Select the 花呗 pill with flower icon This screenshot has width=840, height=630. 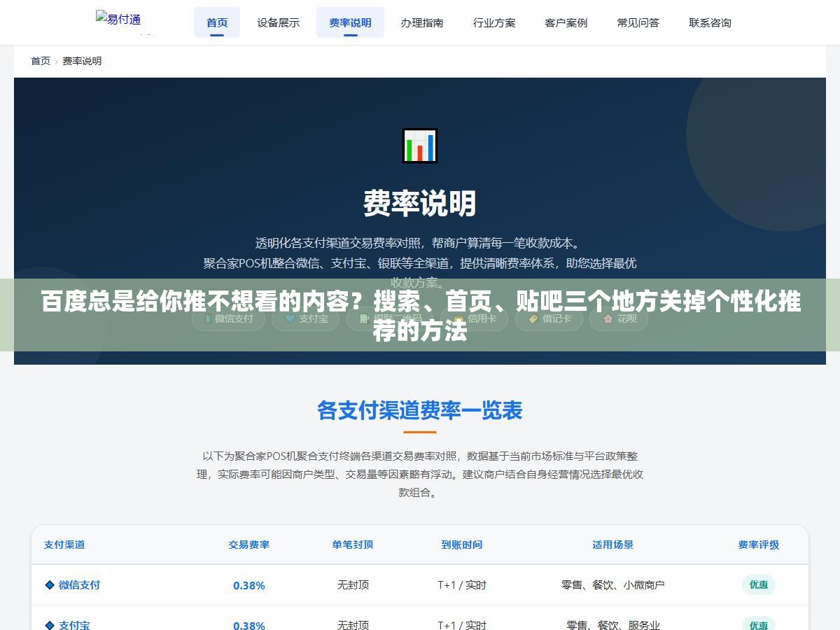[x=619, y=318]
